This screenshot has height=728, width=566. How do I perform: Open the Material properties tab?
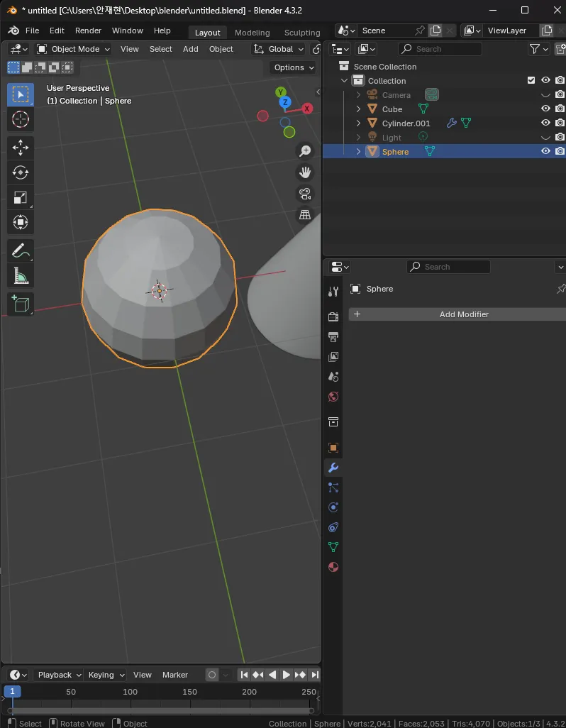(333, 567)
